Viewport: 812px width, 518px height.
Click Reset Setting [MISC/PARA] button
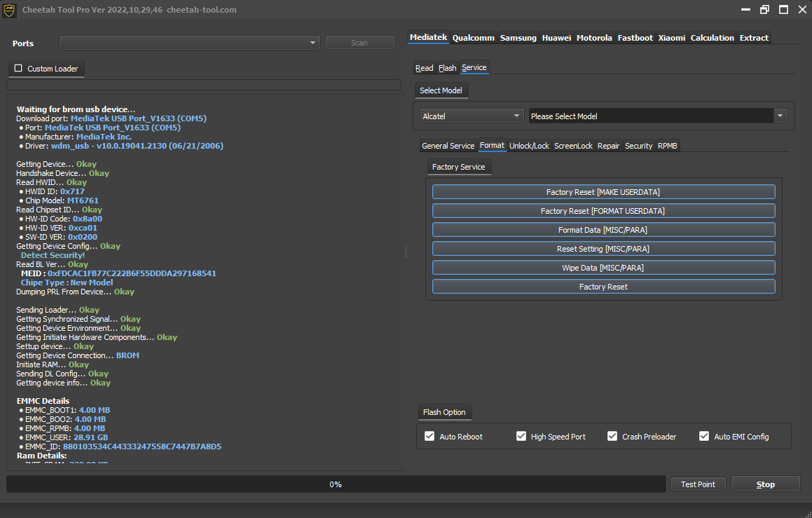pos(603,249)
